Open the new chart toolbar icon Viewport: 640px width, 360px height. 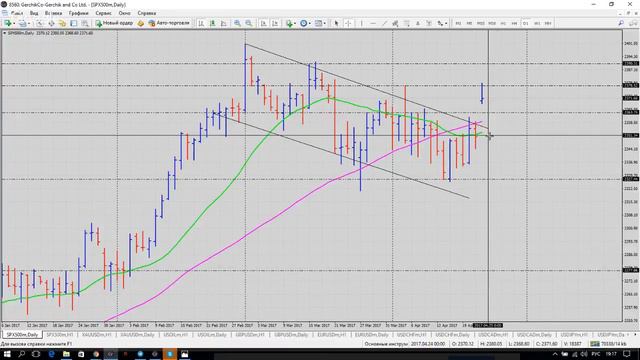(x=7, y=23)
